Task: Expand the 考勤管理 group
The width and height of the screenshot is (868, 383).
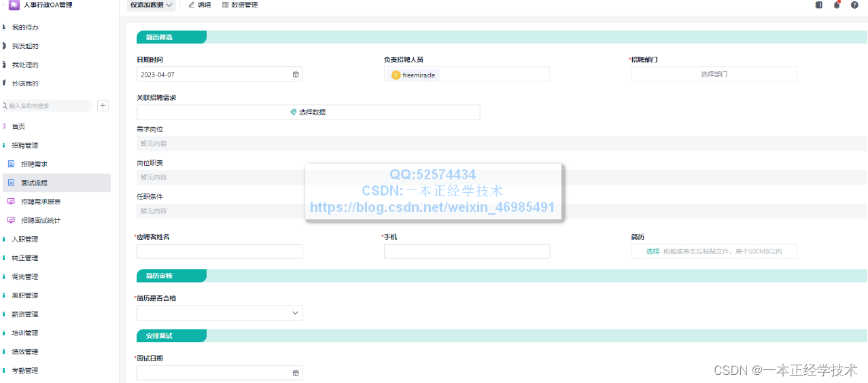Action: tap(24, 371)
